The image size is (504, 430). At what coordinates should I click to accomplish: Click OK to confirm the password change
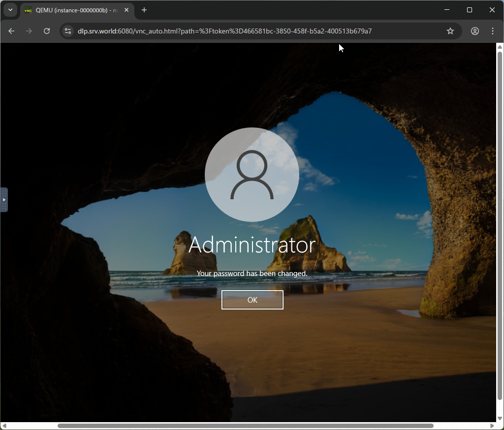point(252,300)
